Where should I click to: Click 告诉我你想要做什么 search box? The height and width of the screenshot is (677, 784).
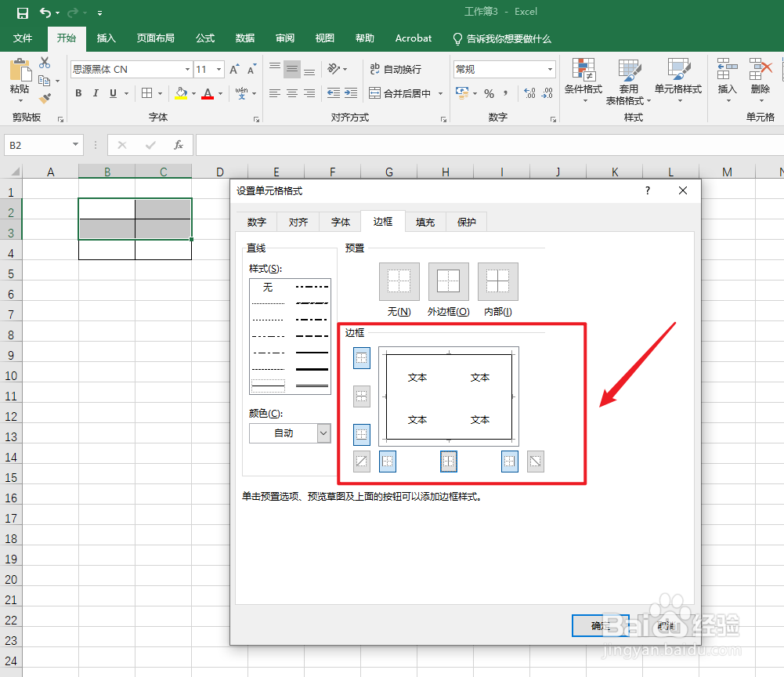point(502,38)
